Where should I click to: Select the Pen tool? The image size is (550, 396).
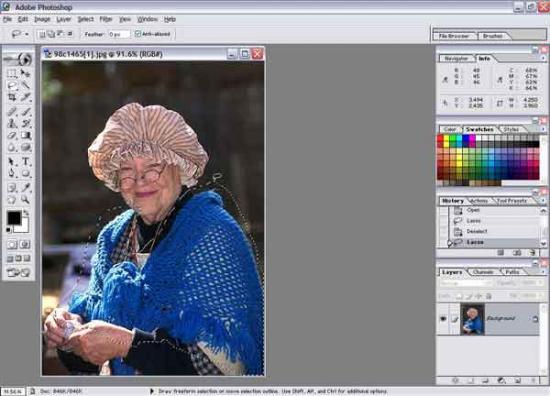coord(12,174)
